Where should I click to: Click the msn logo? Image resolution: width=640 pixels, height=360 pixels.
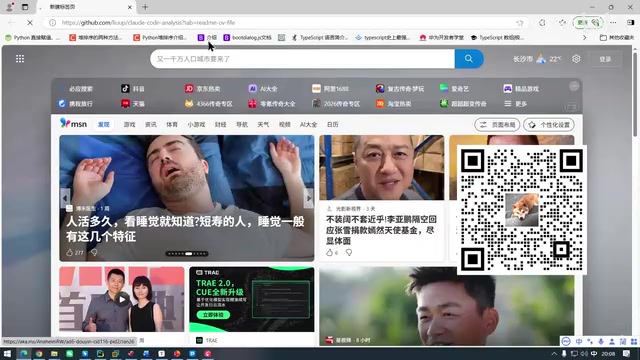point(73,124)
